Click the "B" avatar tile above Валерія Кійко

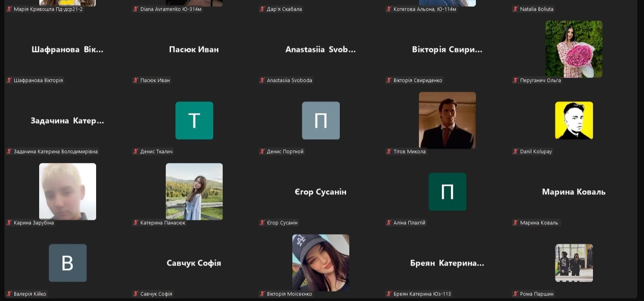(68, 263)
